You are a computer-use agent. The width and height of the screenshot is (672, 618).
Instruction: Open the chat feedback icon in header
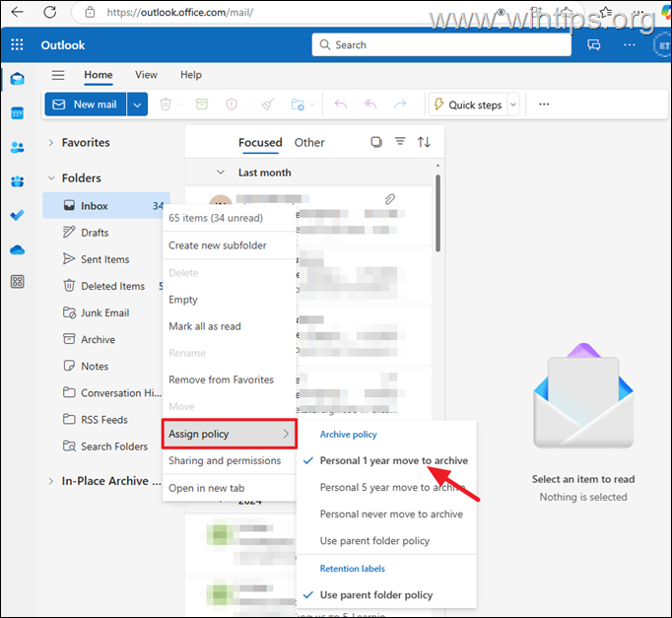594,45
